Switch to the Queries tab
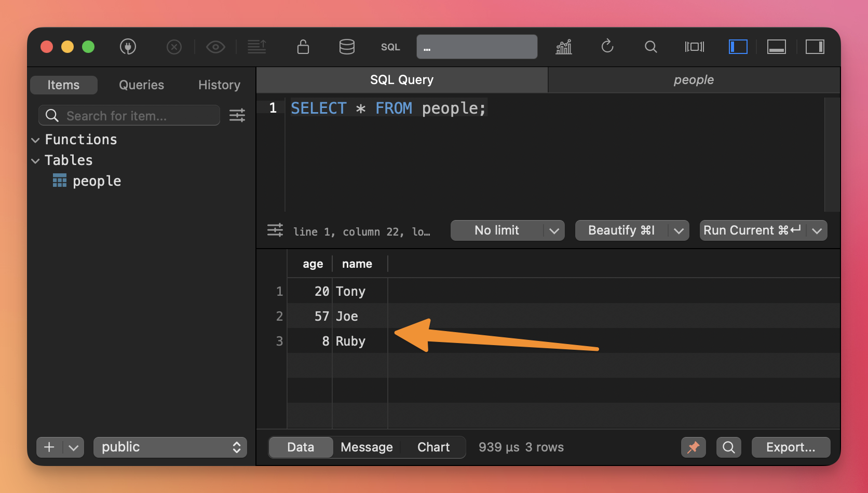The height and width of the screenshot is (493, 868). 141,85
